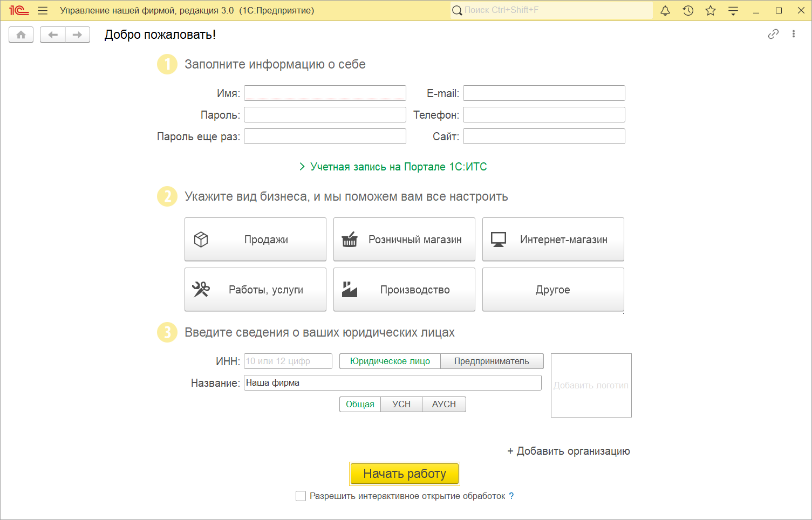Select Общая taxation system
Screen dimensions: 812x520
tap(360, 404)
